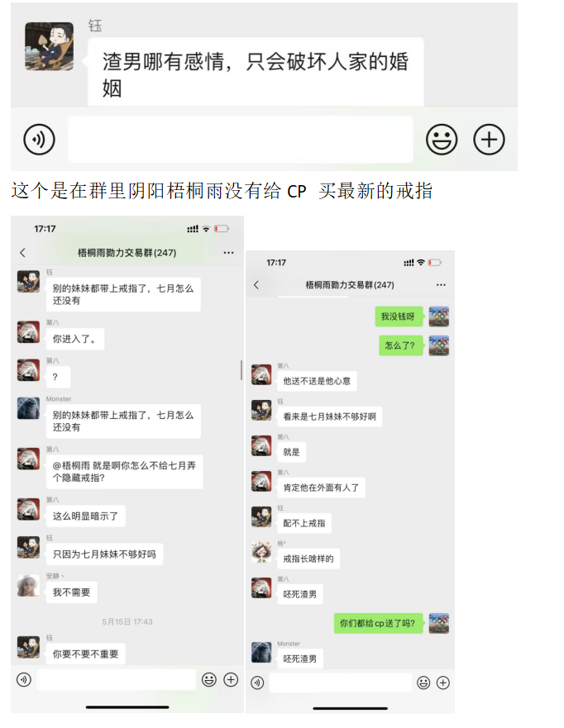Tap back arrow in left chat header
The height and width of the screenshot is (728, 564).
pyautogui.click(x=23, y=253)
